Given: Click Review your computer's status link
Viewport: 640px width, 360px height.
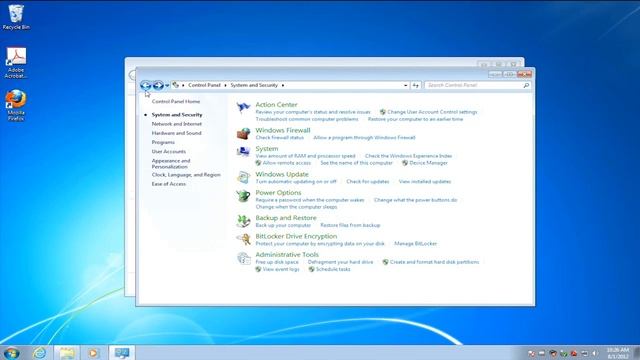Looking at the screenshot, I should 313,112.
